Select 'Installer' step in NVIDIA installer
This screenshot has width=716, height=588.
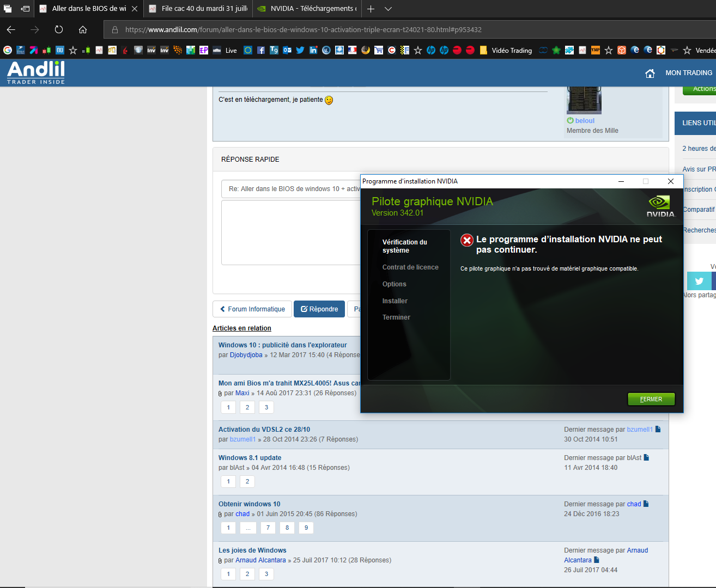click(395, 301)
